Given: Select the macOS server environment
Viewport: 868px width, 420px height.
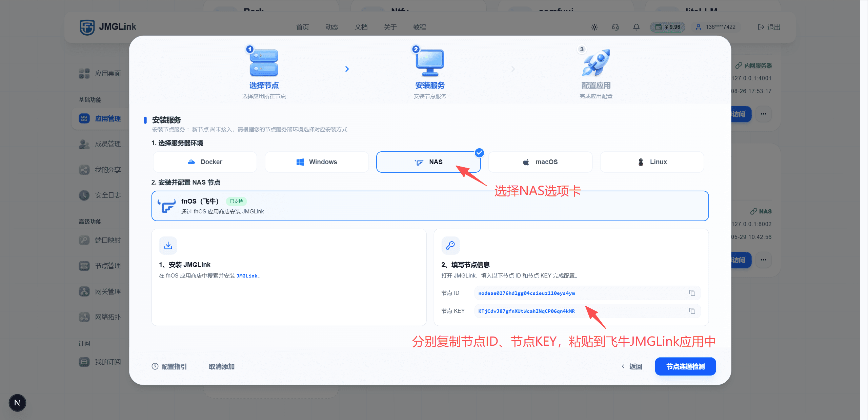Looking at the screenshot, I should point(540,162).
